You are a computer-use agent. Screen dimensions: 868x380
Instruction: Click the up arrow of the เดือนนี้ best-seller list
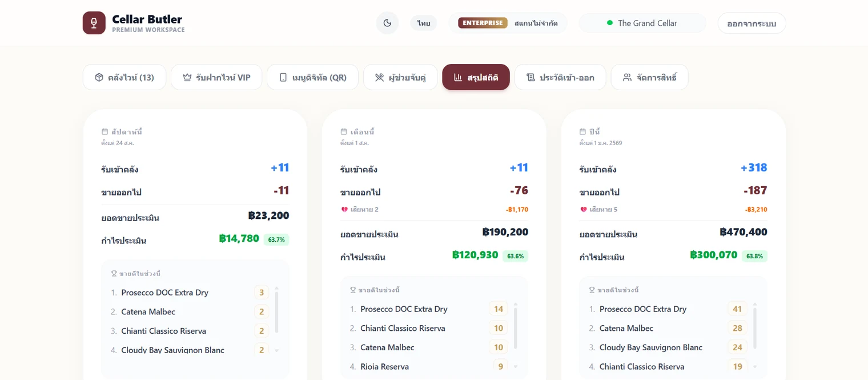tap(516, 304)
